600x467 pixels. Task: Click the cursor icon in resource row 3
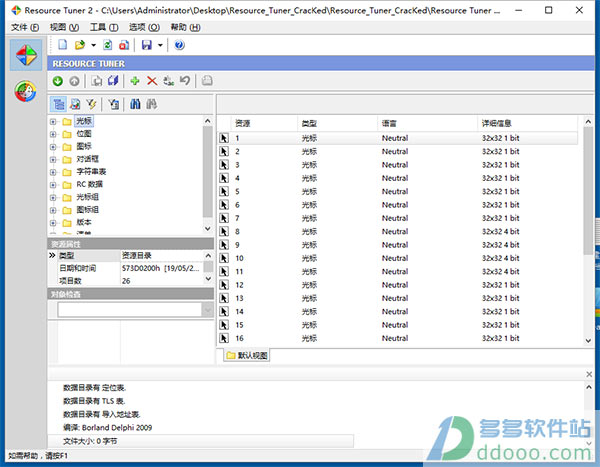pos(224,165)
